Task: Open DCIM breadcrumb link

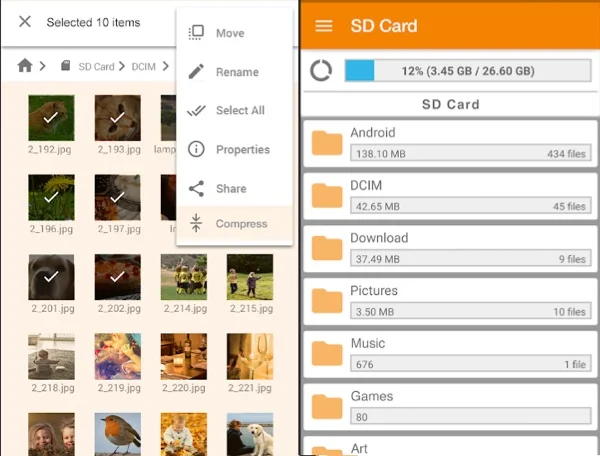Action: [x=143, y=67]
